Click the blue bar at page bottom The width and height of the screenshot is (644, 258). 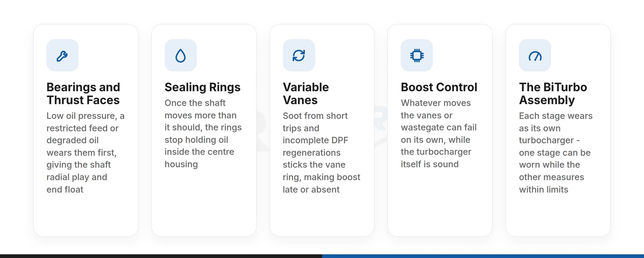tap(483, 256)
